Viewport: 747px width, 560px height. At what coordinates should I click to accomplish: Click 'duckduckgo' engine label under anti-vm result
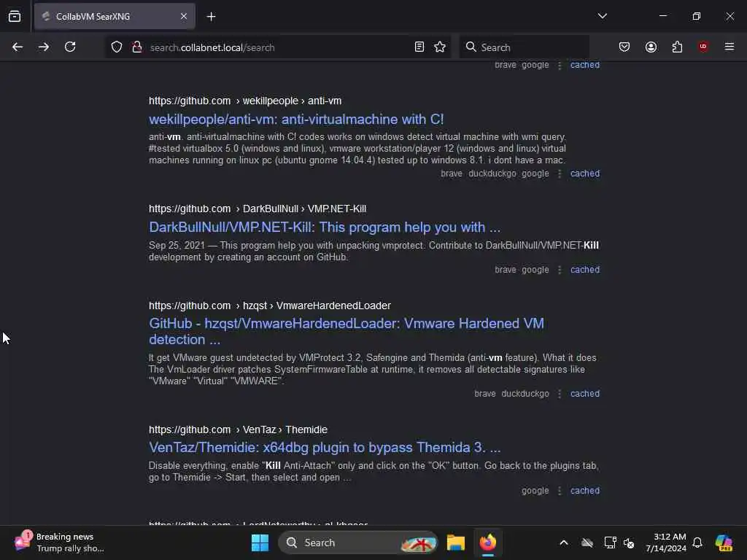coord(492,174)
